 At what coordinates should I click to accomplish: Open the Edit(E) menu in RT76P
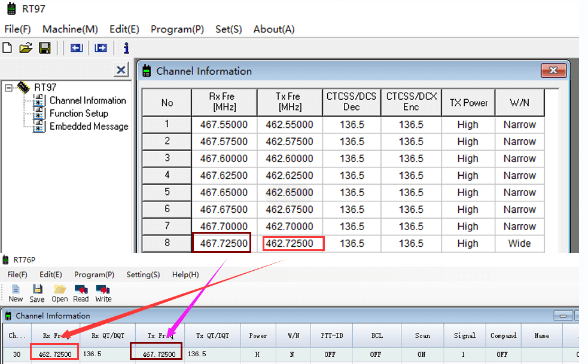pos(51,274)
